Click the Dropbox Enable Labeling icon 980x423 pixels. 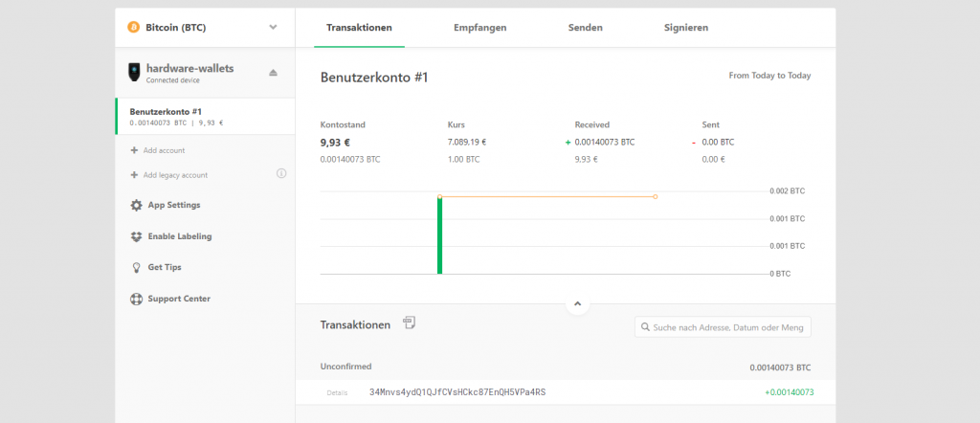pos(137,236)
